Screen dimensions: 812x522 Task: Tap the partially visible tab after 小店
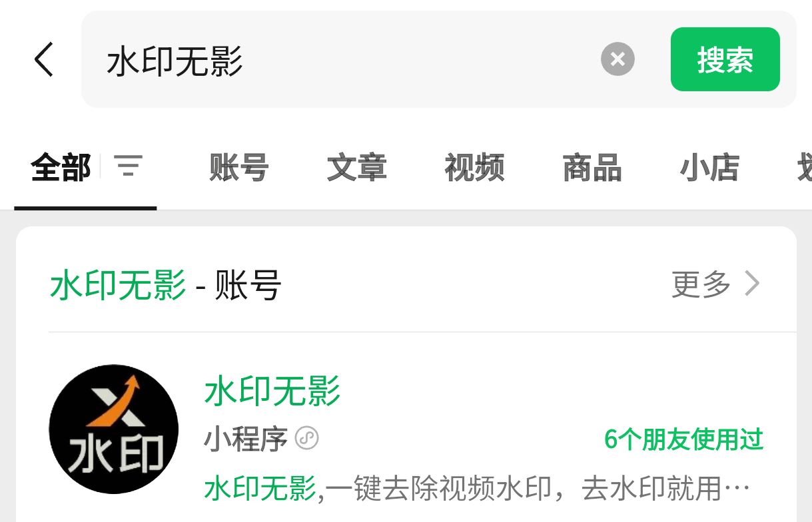(804, 167)
